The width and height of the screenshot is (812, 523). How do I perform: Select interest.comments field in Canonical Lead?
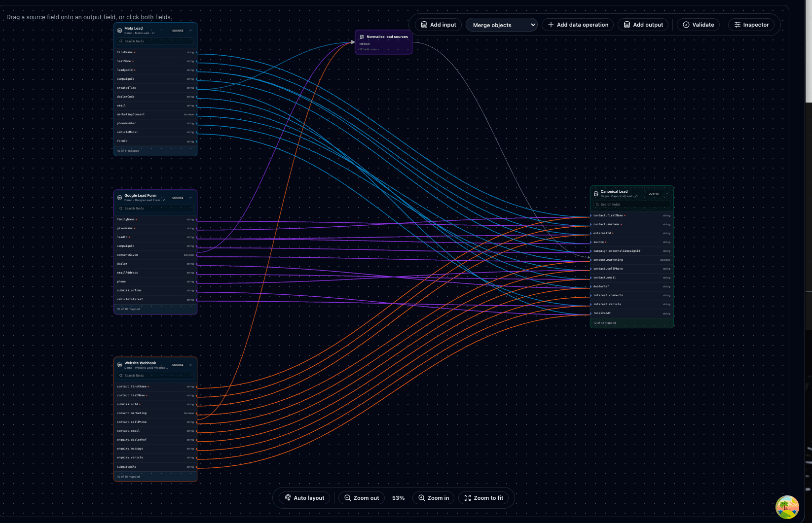(632, 295)
